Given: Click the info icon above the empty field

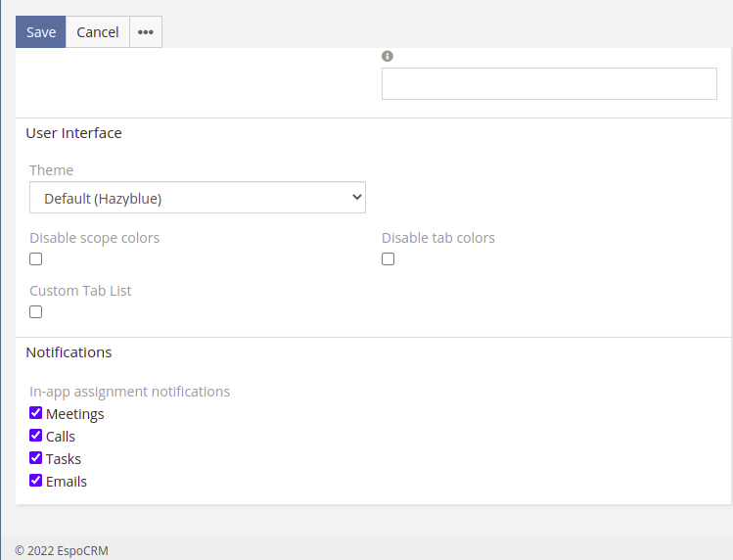Looking at the screenshot, I should pos(387,57).
